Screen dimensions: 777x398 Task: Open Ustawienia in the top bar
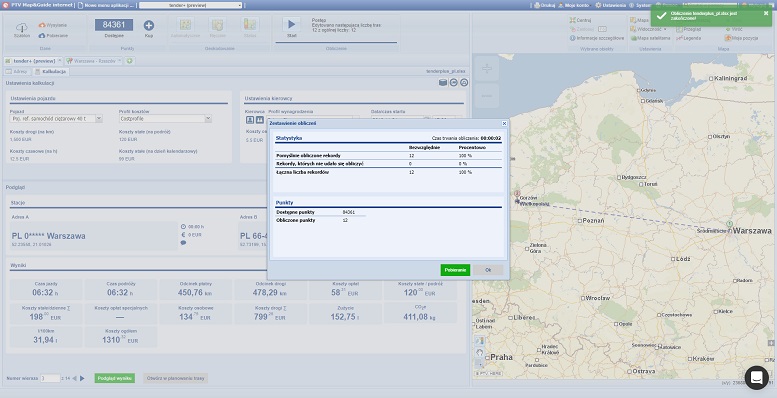click(611, 5)
